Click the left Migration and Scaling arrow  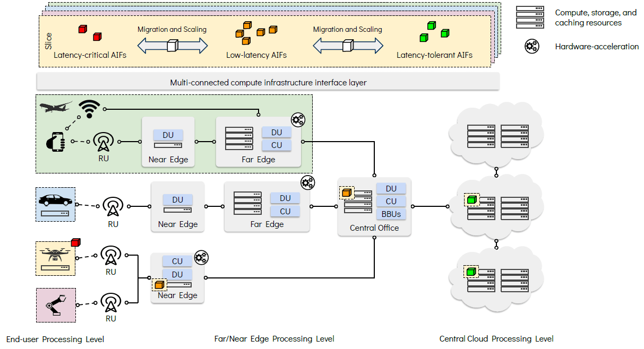click(x=172, y=46)
